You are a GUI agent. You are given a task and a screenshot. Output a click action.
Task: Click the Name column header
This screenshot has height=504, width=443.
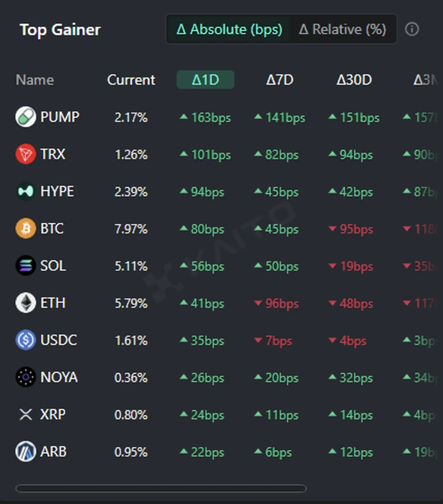pyautogui.click(x=34, y=80)
